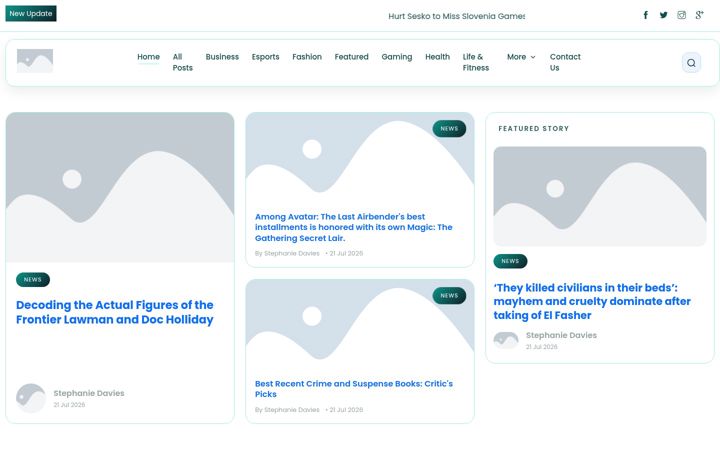Open the All Posts menu item
Viewport: 720px width, 450px height.
[x=182, y=62]
